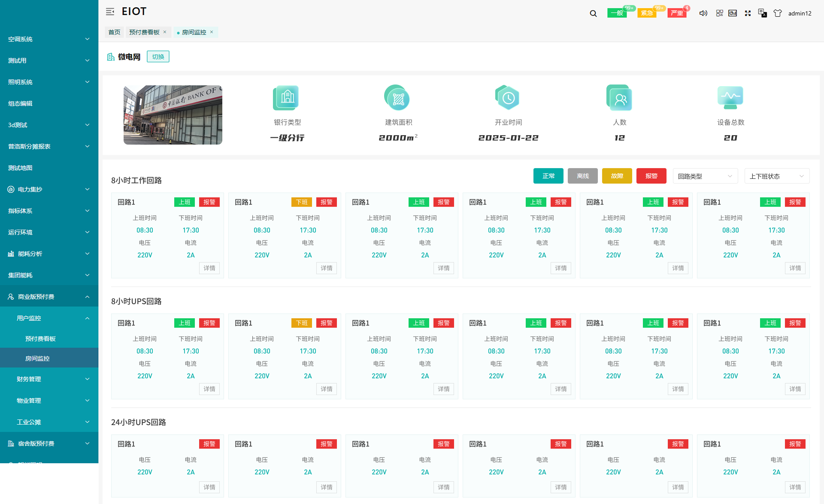Switch to the 首页 tab
824x504 pixels.
click(114, 32)
